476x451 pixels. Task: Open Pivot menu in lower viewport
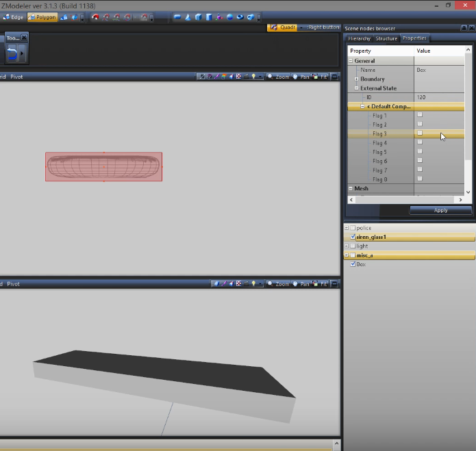(x=13, y=284)
